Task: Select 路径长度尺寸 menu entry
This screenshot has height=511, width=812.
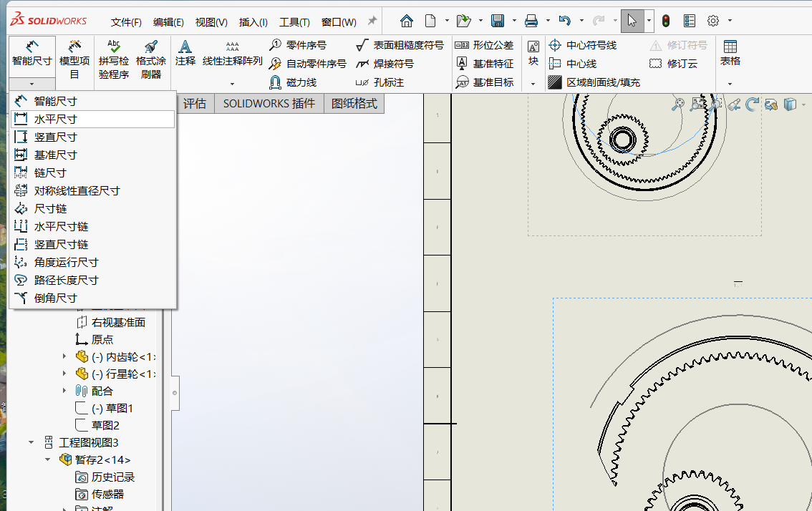Action: (x=92, y=280)
